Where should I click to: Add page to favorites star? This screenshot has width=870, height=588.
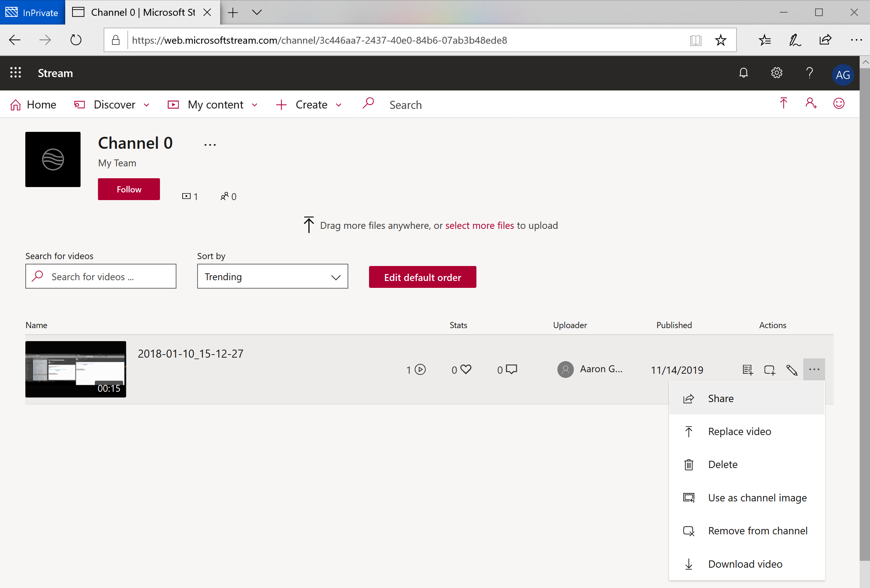pyautogui.click(x=721, y=40)
